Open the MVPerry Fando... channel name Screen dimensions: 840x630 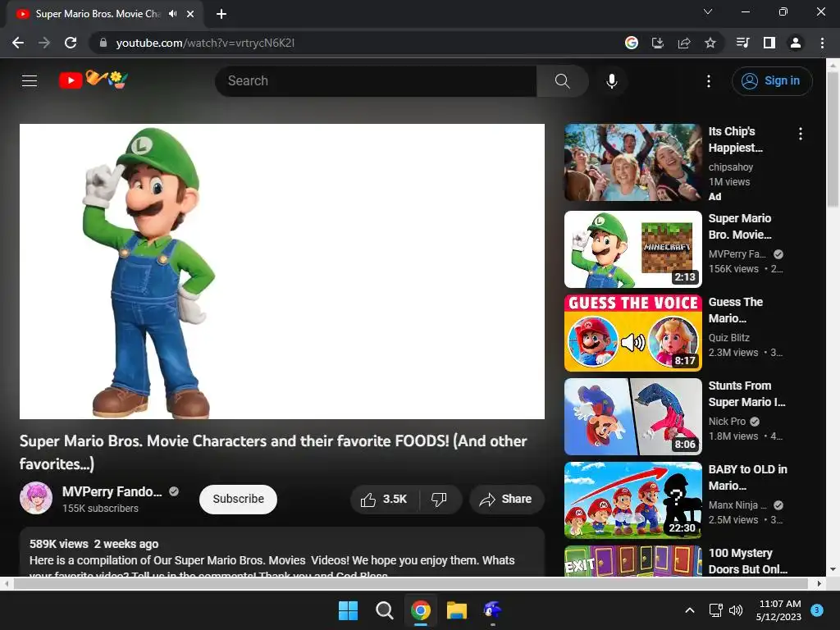coord(112,492)
